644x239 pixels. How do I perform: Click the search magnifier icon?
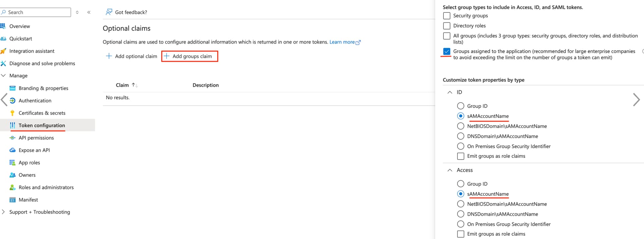point(3,12)
